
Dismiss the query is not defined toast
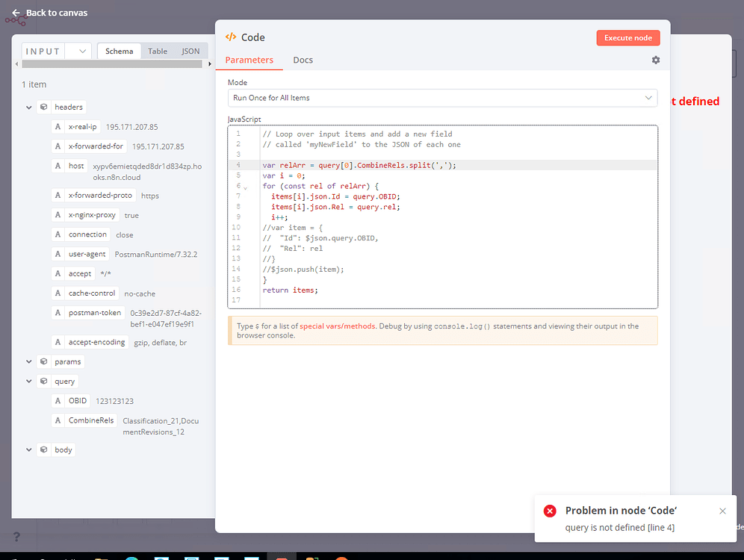pos(722,511)
